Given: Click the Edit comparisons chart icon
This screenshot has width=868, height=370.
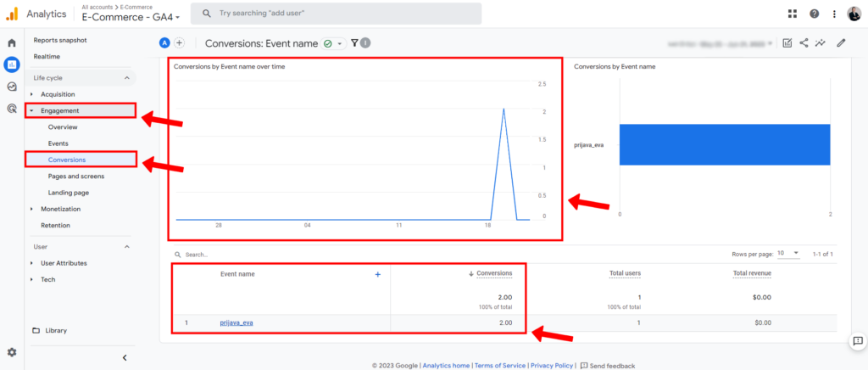Looking at the screenshot, I should (x=787, y=43).
